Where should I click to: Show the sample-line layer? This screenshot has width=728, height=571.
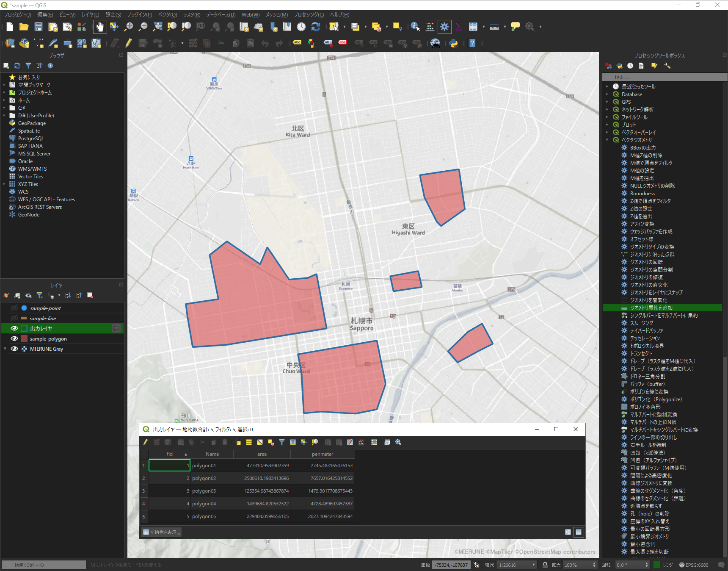tap(14, 318)
